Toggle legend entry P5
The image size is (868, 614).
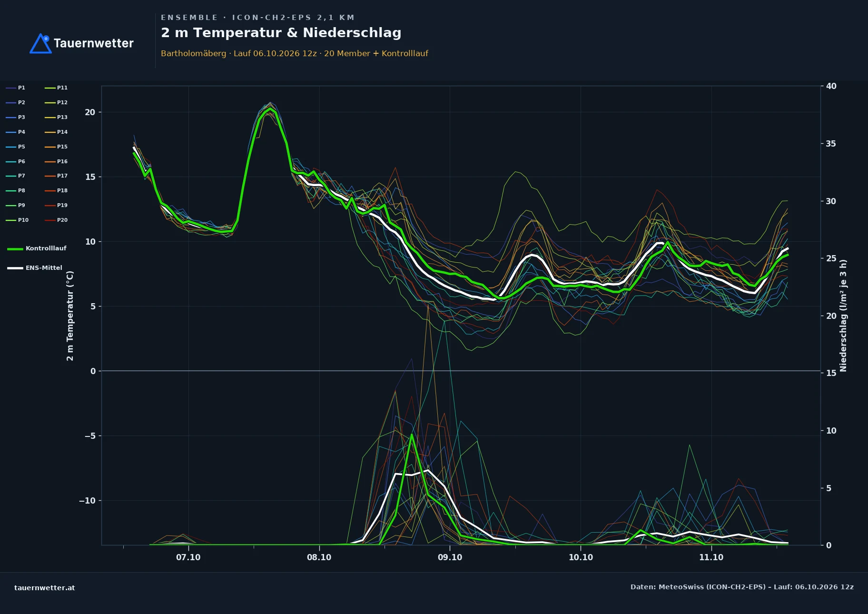16,147
